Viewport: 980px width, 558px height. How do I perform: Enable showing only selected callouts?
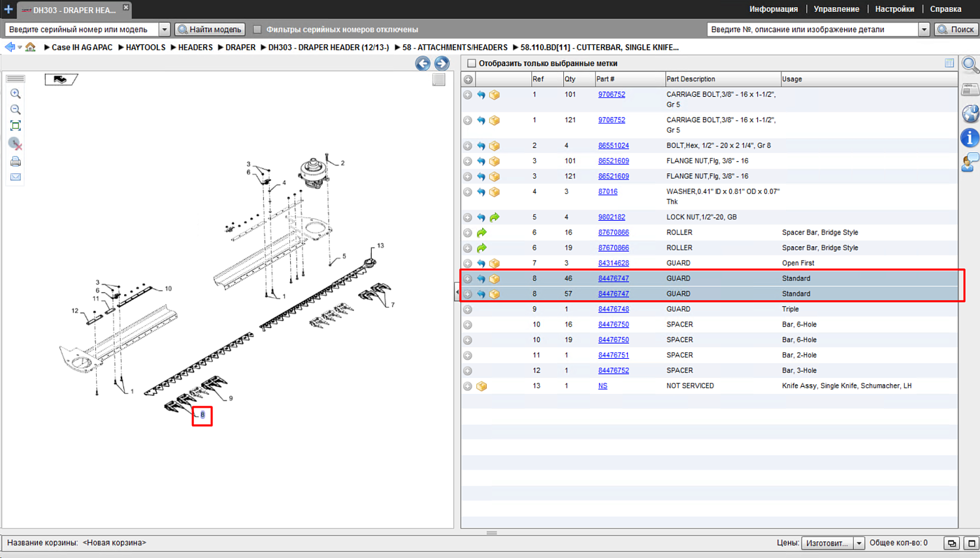[472, 63]
